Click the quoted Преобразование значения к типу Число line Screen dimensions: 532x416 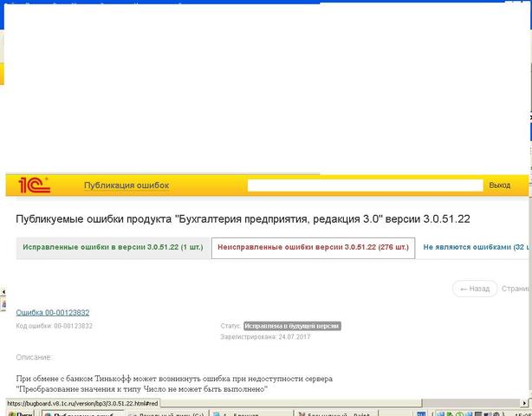click(x=142, y=389)
